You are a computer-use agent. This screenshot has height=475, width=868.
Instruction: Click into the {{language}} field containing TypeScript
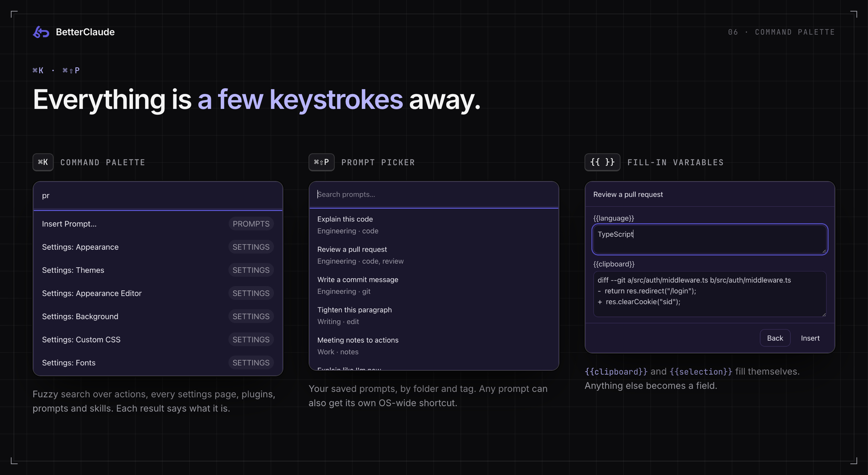tap(710, 239)
